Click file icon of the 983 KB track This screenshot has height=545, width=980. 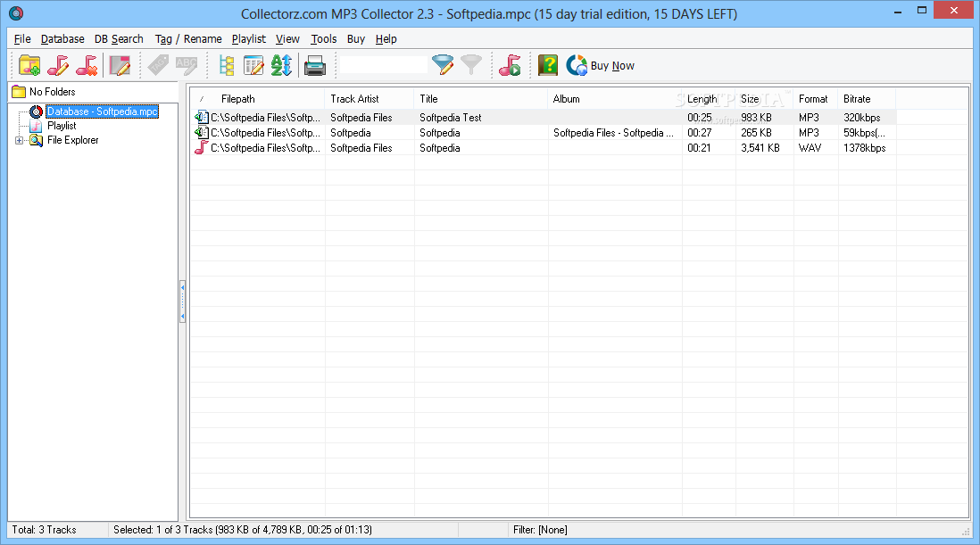tap(201, 117)
